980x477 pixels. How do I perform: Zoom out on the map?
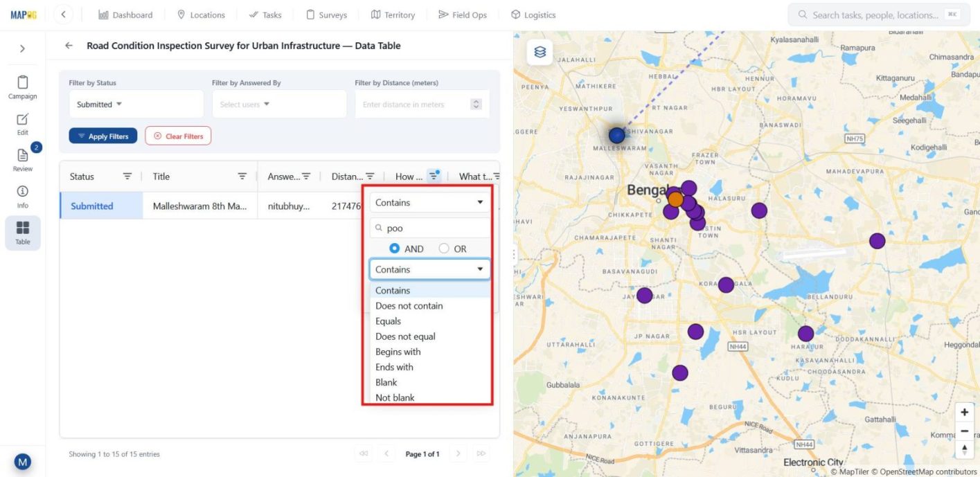[x=964, y=431]
